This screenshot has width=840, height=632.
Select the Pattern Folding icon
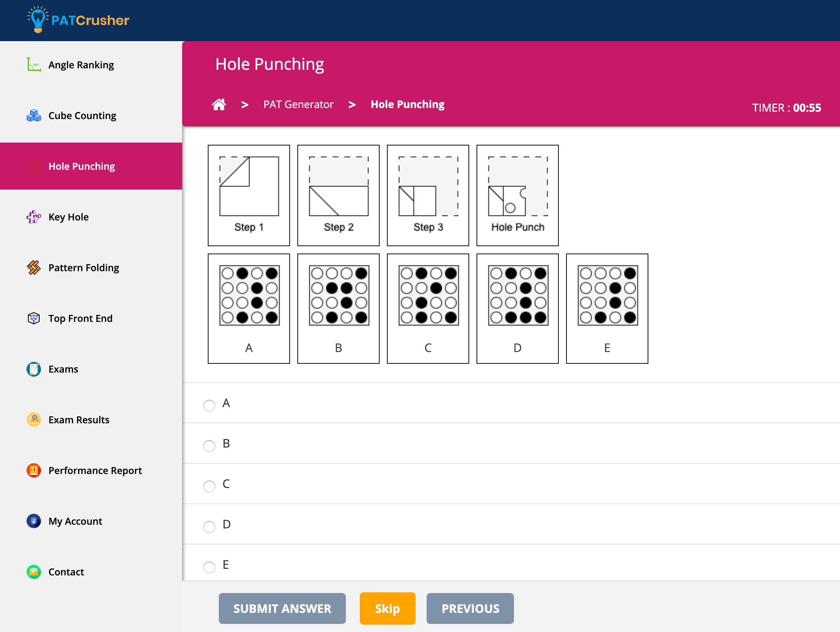tap(33, 267)
